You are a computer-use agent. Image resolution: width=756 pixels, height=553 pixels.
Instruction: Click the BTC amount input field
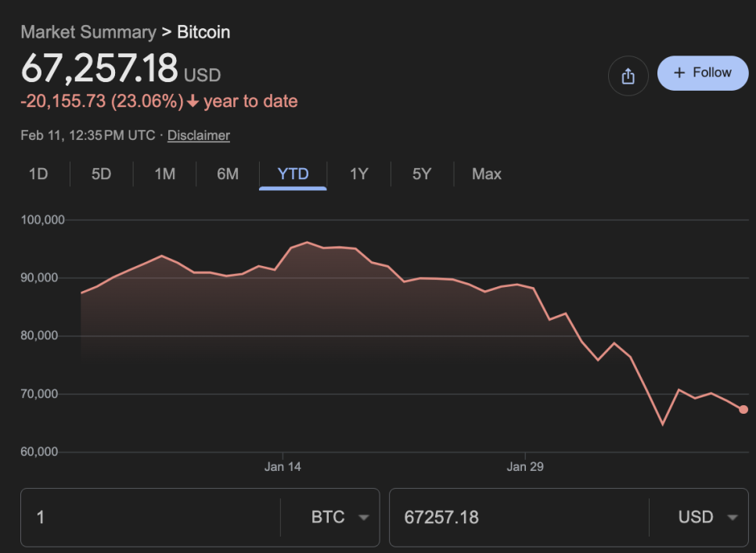[149, 517]
